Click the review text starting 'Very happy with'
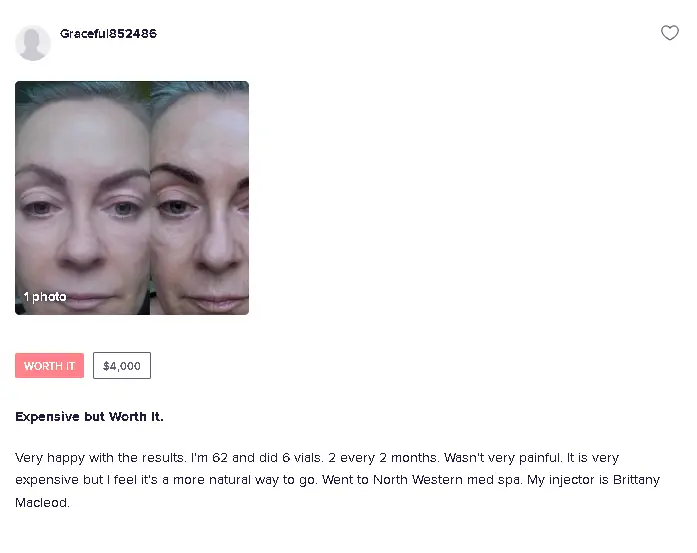The image size is (697, 553). coord(337,480)
